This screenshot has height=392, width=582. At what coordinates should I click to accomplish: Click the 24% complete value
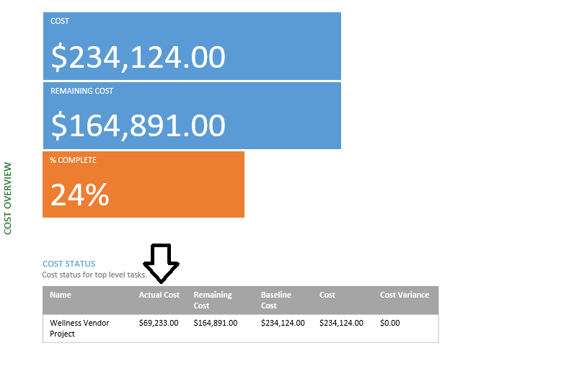coord(80,195)
